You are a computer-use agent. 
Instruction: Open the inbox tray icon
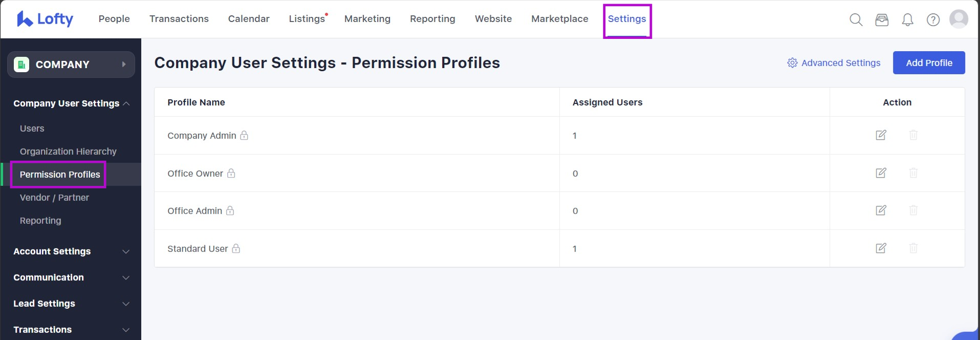coord(882,19)
